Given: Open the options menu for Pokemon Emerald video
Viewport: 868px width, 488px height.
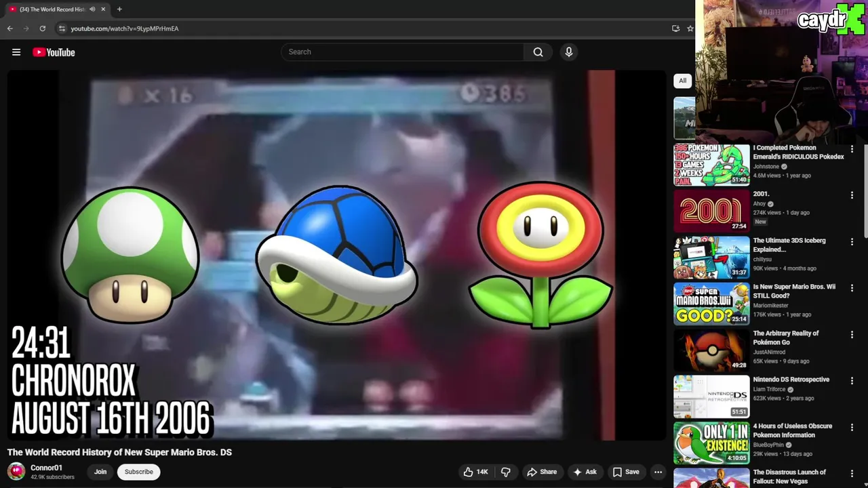Looking at the screenshot, I should 852,148.
